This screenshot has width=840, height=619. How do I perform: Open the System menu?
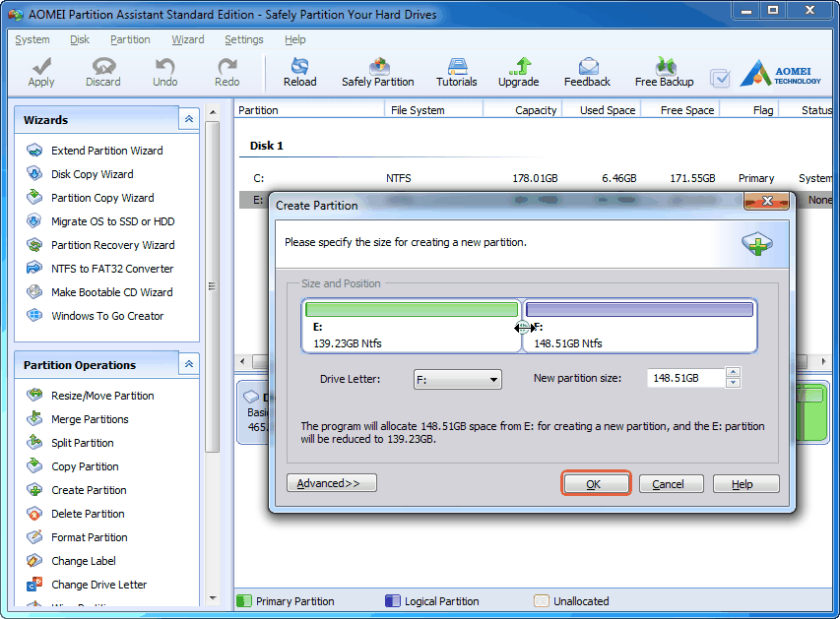click(x=32, y=39)
